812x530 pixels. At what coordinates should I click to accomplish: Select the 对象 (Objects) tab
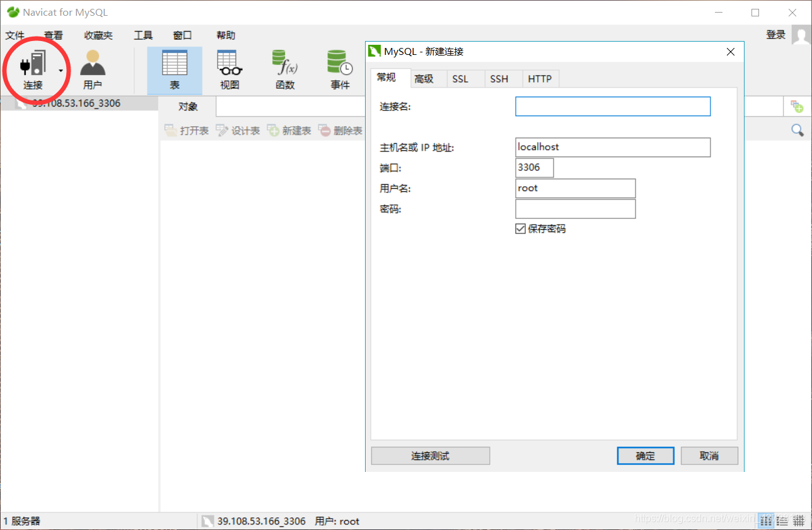[x=188, y=107]
